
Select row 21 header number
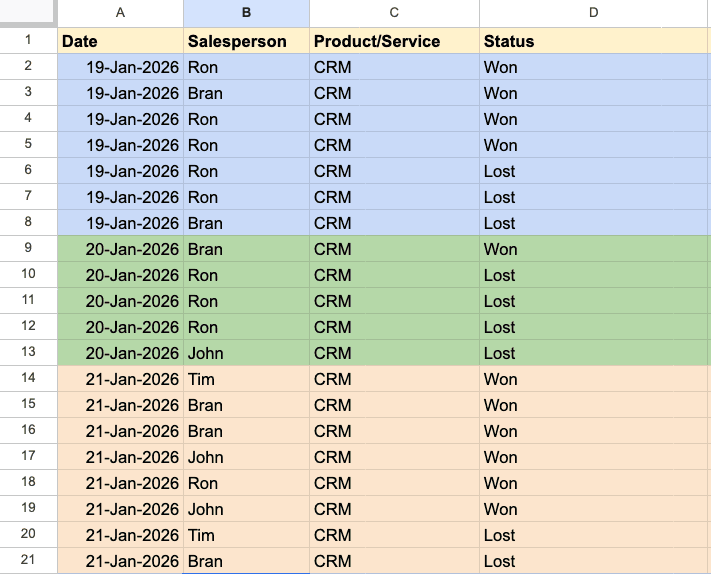28,561
